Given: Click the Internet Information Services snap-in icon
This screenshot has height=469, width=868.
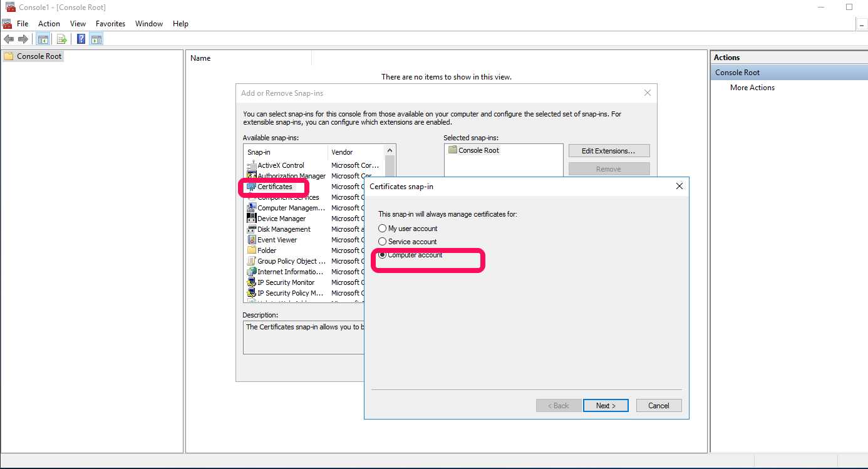Looking at the screenshot, I should 252,272.
